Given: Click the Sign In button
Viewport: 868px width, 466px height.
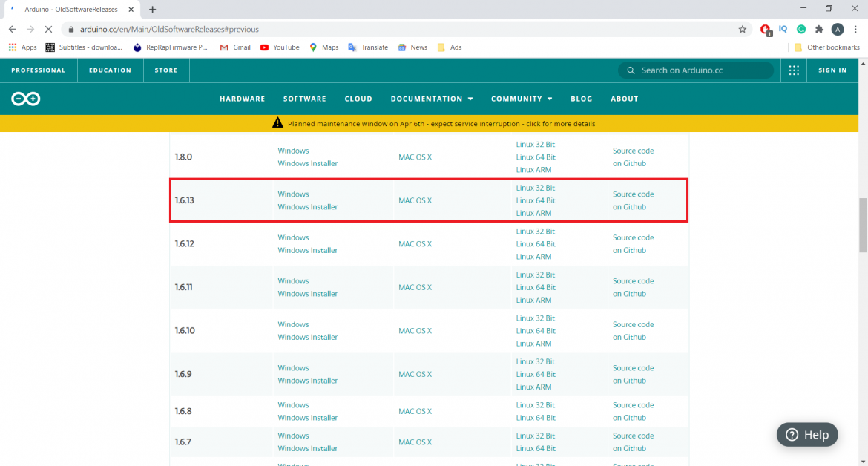Looking at the screenshot, I should [x=832, y=70].
